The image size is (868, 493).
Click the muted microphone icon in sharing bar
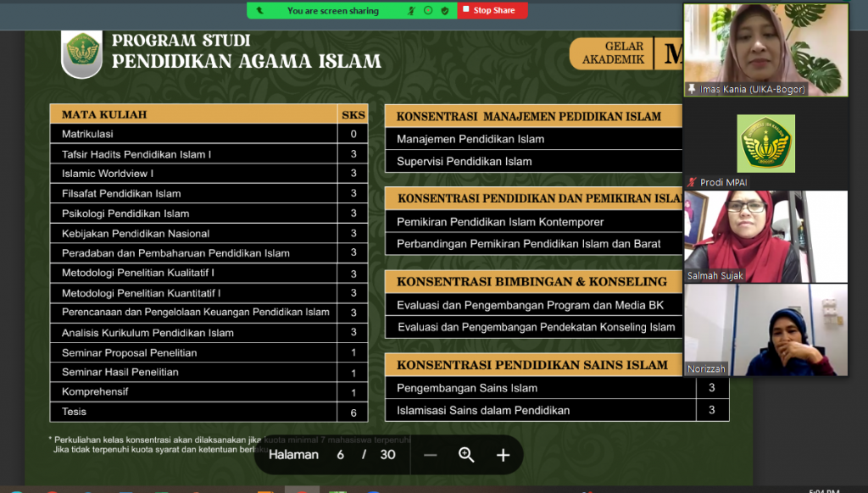411,10
